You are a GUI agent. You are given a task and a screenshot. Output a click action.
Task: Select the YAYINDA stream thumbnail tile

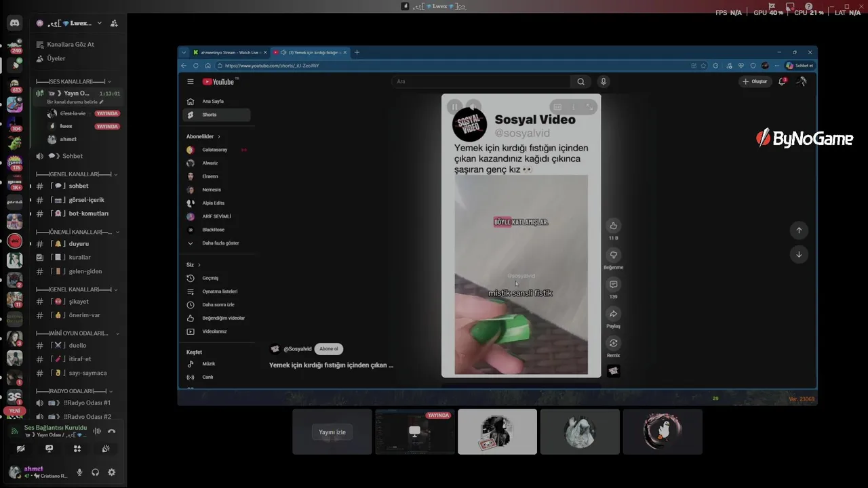(x=415, y=432)
